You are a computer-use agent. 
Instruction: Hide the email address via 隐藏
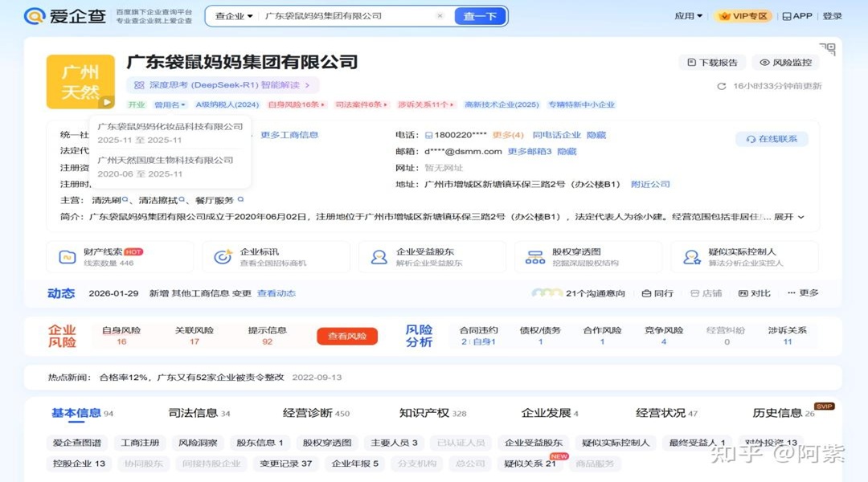tap(567, 151)
